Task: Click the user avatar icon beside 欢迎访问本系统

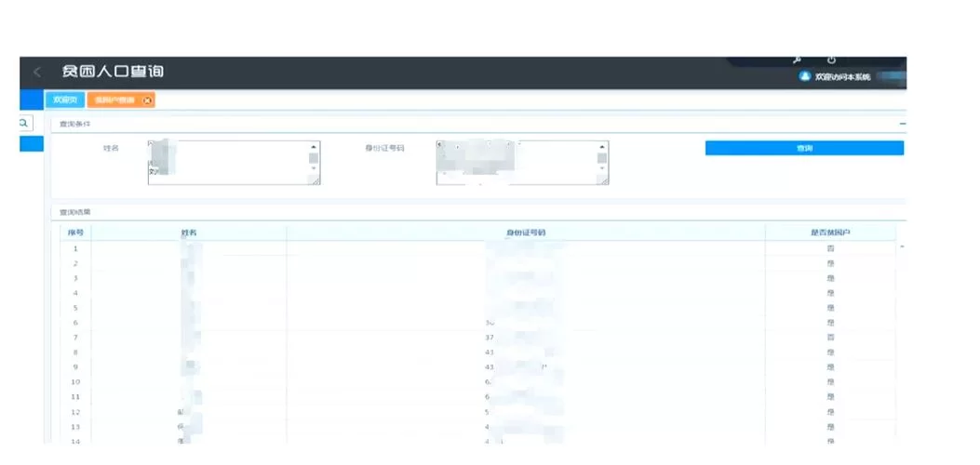Action: click(x=805, y=76)
